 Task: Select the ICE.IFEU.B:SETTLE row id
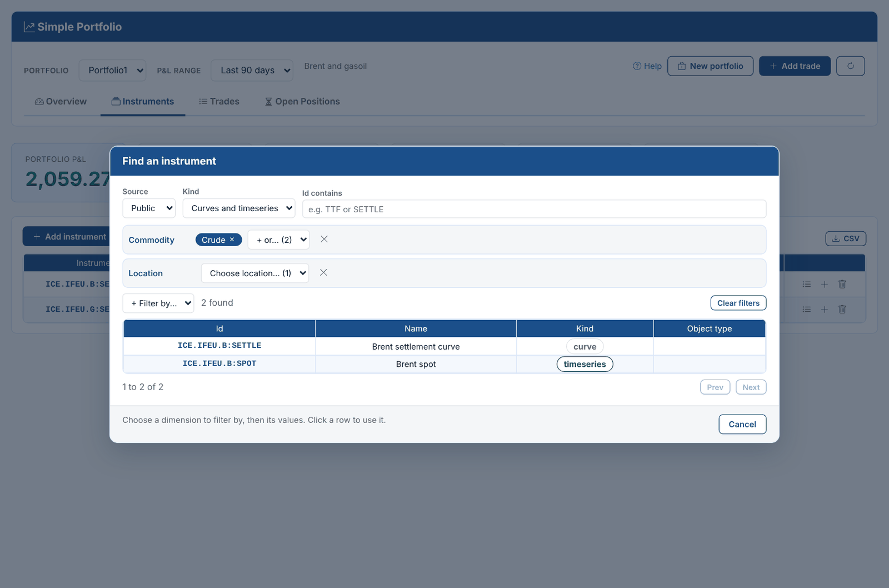[x=219, y=346]
